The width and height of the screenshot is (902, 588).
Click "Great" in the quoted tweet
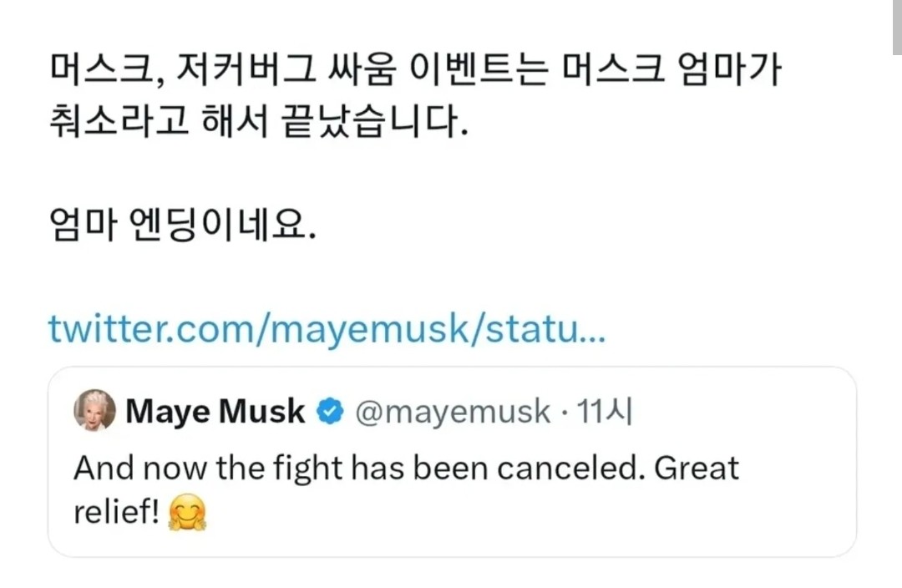697,468
